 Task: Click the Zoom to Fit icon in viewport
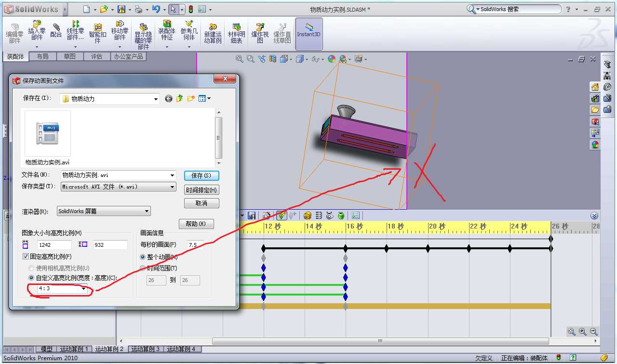coord(239,59)
